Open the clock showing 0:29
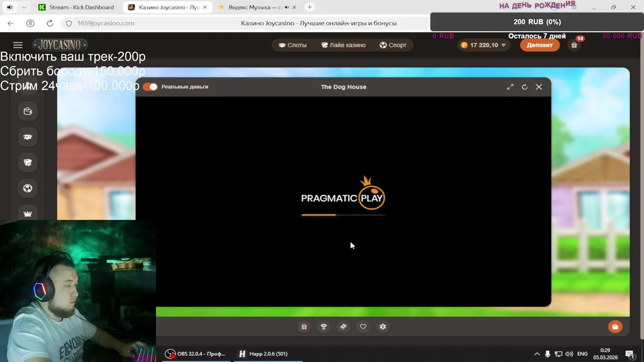This screenshot has height=362, width=644. click(605, 354)
